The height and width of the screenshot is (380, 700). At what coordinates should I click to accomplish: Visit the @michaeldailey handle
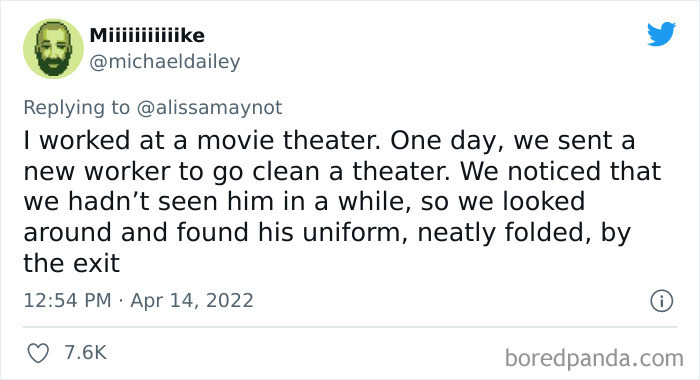165,61
